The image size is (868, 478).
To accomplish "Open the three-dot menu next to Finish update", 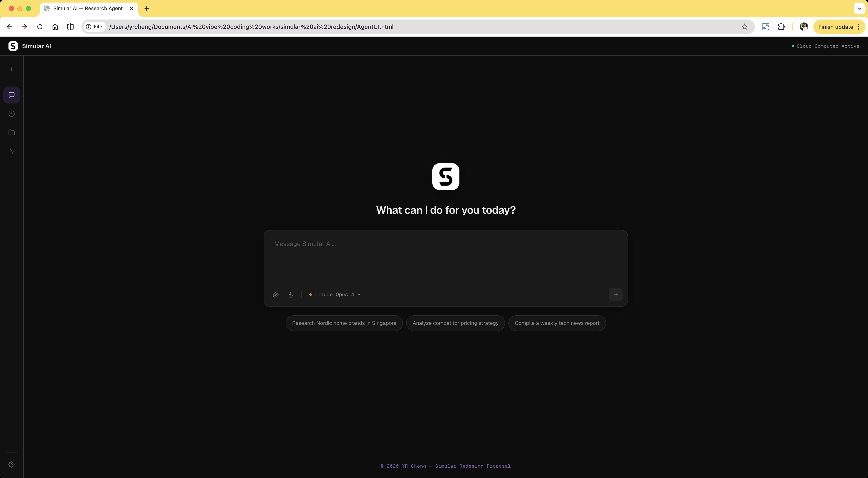I will tap(860, 27).
